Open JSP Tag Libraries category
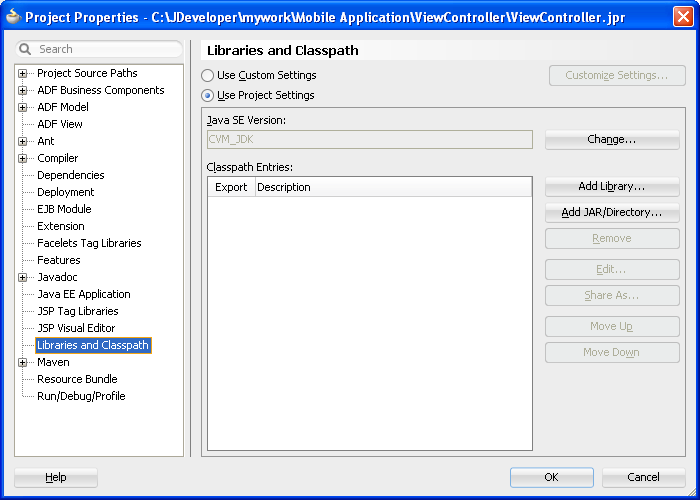The image size is (700, 500). 78,311
